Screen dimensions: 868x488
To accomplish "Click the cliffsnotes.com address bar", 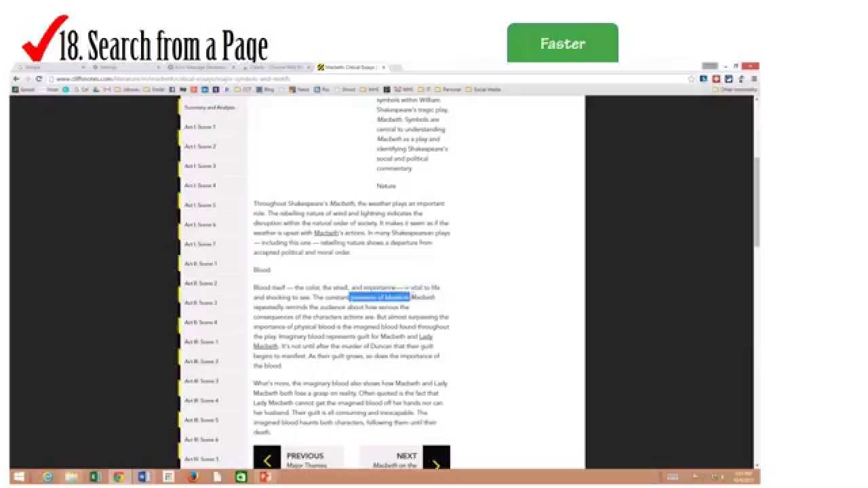I will (366, 79).
